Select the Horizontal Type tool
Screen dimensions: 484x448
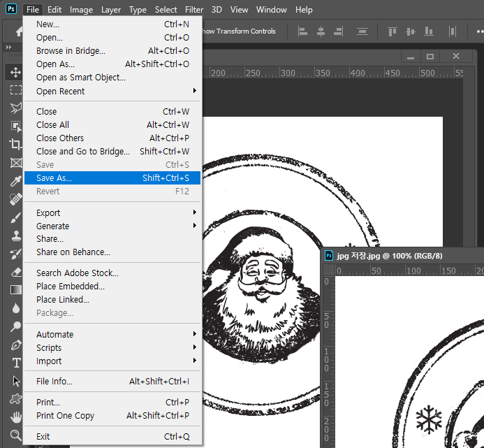[15, 363]
